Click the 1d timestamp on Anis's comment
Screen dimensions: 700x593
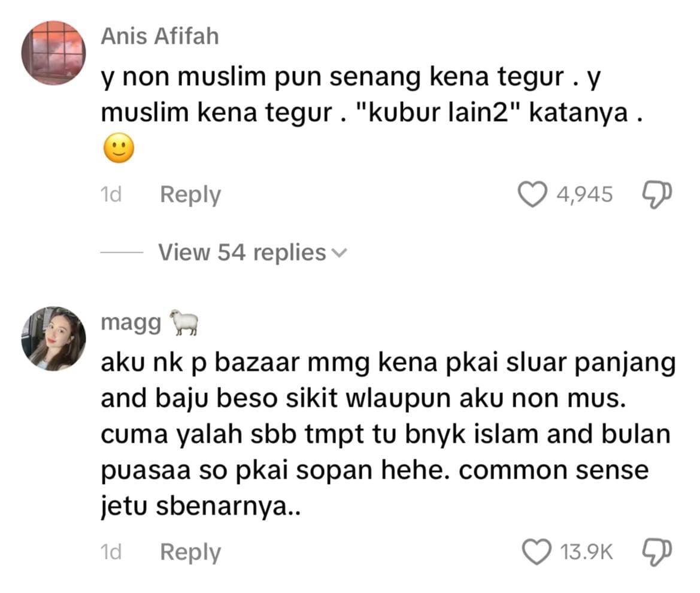pyautogui.click(x=111, y=194)
